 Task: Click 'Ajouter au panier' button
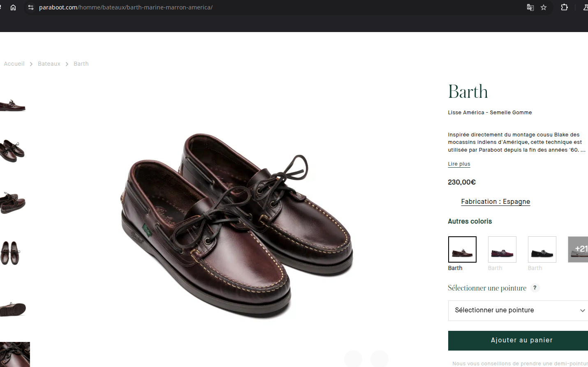pyautogui.click(x=518, y=340)
